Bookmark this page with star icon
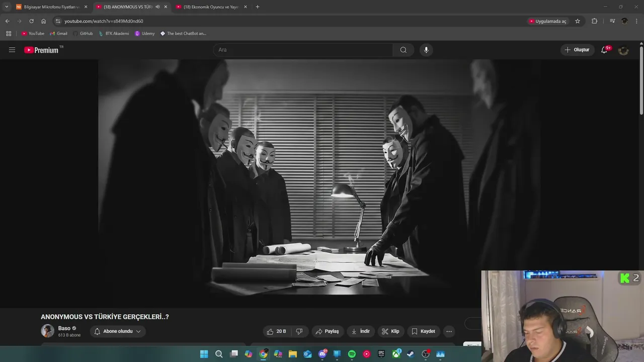 (578, 21)
